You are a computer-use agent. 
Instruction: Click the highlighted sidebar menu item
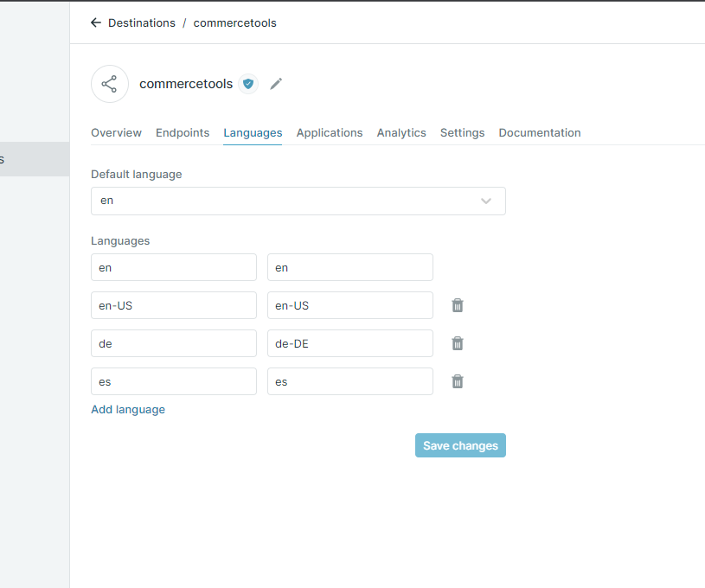[35, 159]
